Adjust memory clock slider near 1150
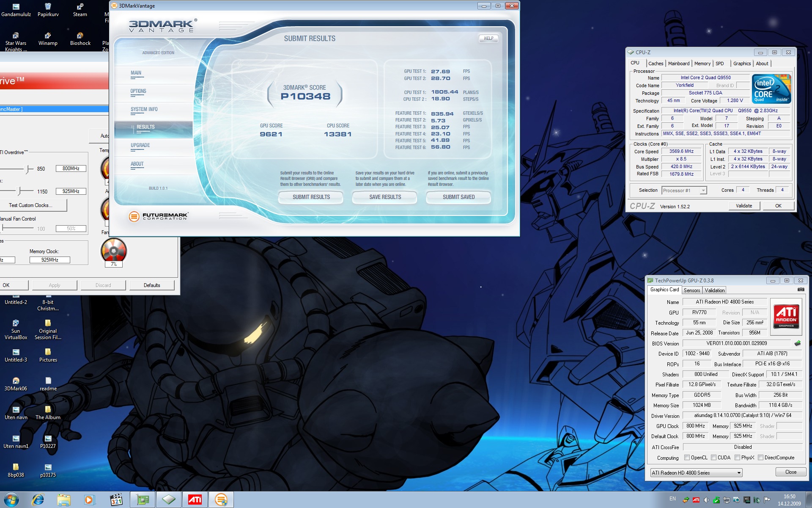This screenshot has width=812, height=508. tap(19, 191)
